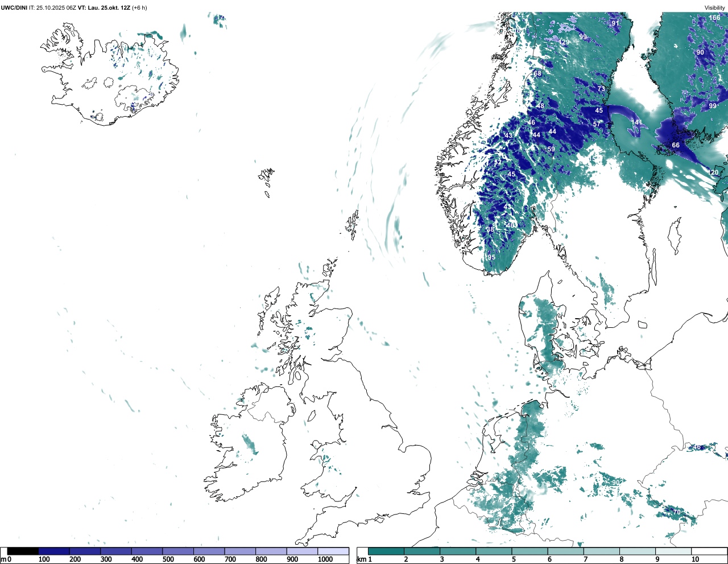Click the '66' value near southern Finland
Image resolution: width=728 pixels, height=564 pixels.
(676, 145)
